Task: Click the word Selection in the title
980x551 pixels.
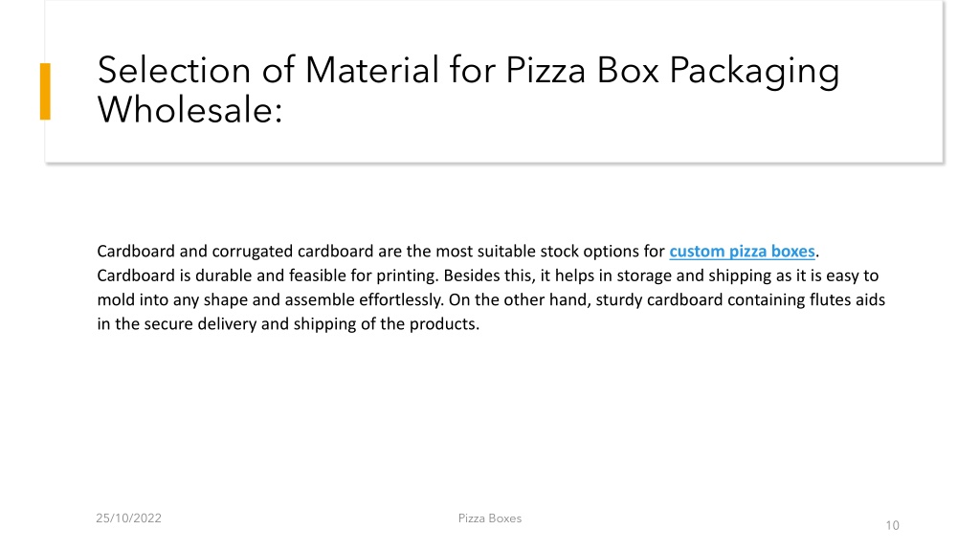Action: (x=174, y=69)
